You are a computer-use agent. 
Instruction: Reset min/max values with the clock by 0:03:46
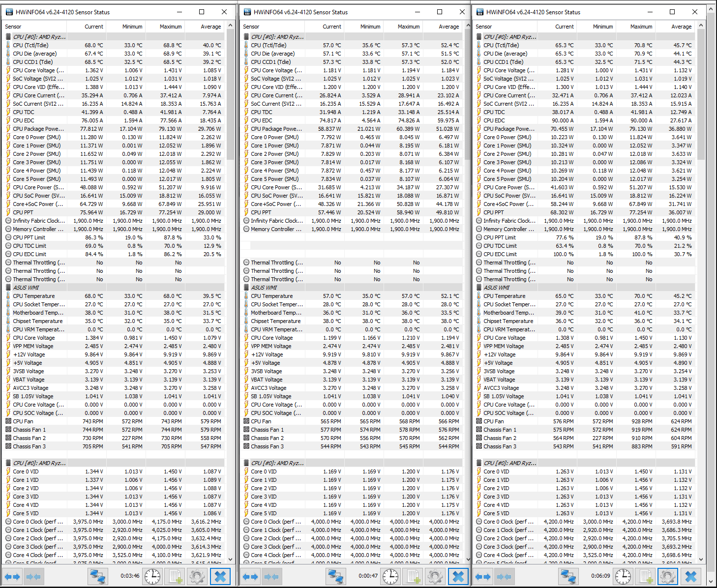coord(152,576)
